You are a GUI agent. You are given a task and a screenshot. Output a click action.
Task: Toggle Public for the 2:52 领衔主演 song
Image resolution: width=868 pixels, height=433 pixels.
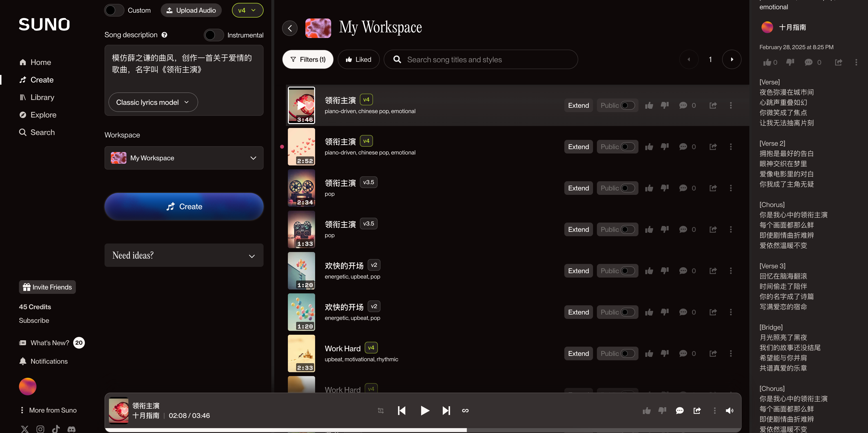coord(627,147)
